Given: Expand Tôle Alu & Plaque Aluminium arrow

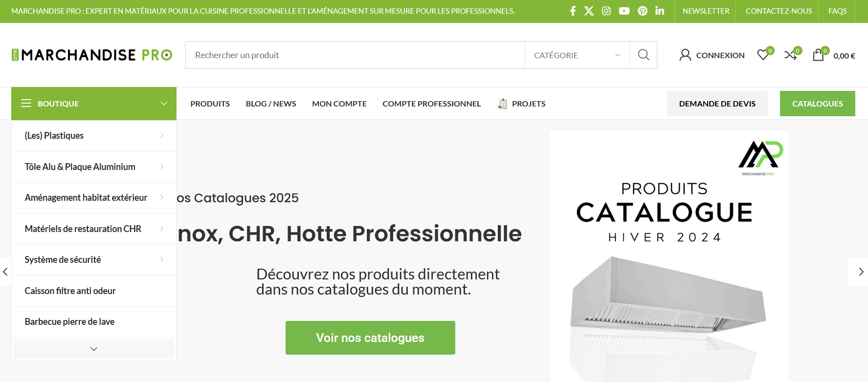Looking at the screenshot, I should (161, 167).
